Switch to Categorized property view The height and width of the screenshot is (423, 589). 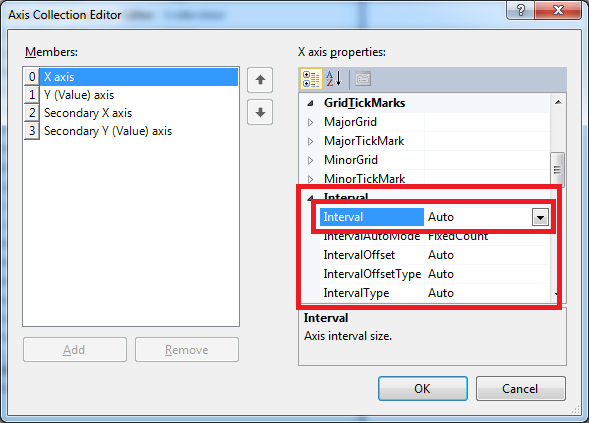pos(311,79)
